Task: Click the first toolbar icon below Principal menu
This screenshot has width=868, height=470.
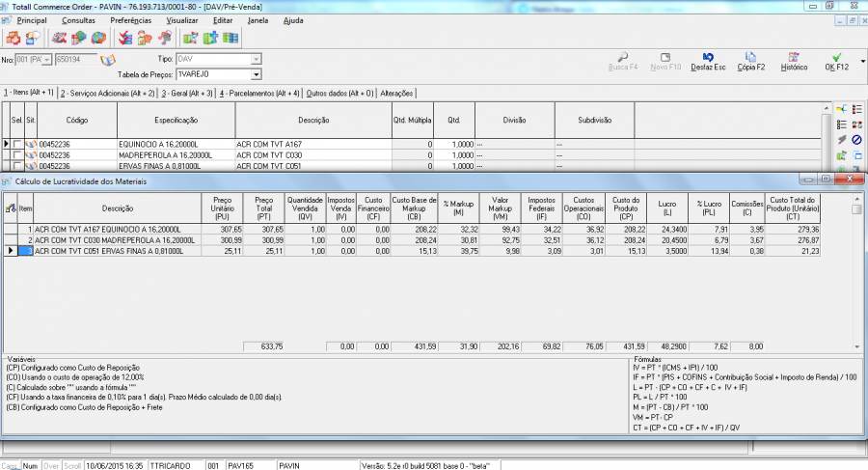Action: (x=13, y=38)
